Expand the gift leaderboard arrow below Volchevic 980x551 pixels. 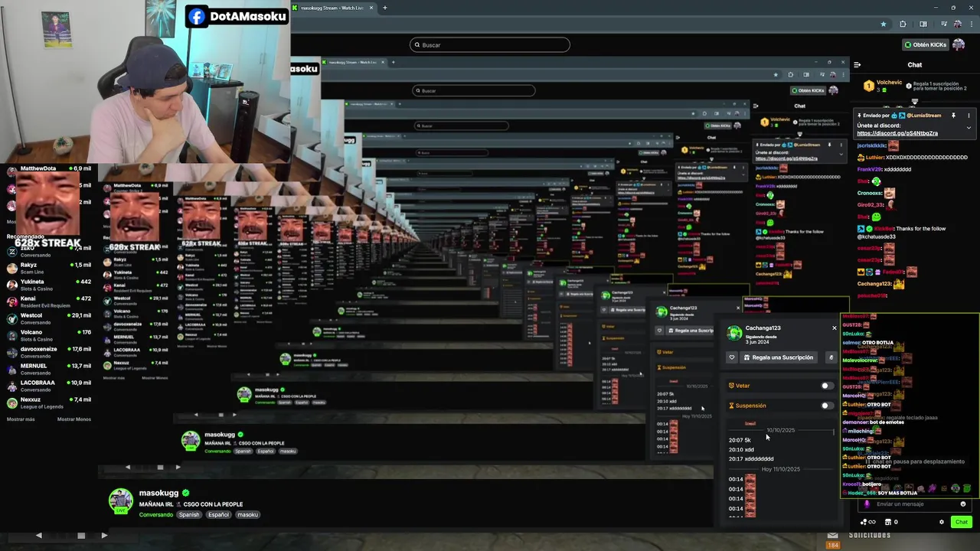coord(915,102)
